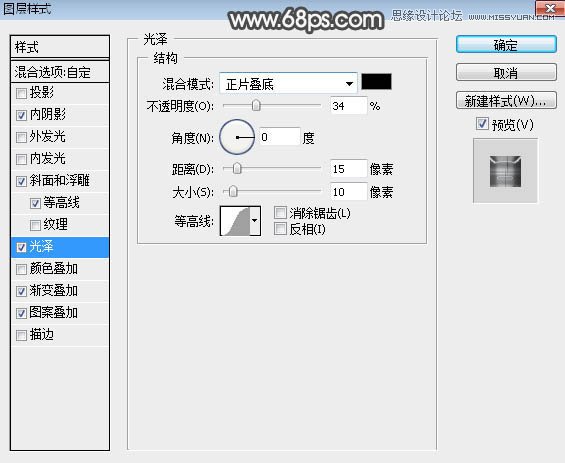Click the 距离 distance slider handle
The width and height of the screenshot is (565, 463).
(x=237, y=168)
